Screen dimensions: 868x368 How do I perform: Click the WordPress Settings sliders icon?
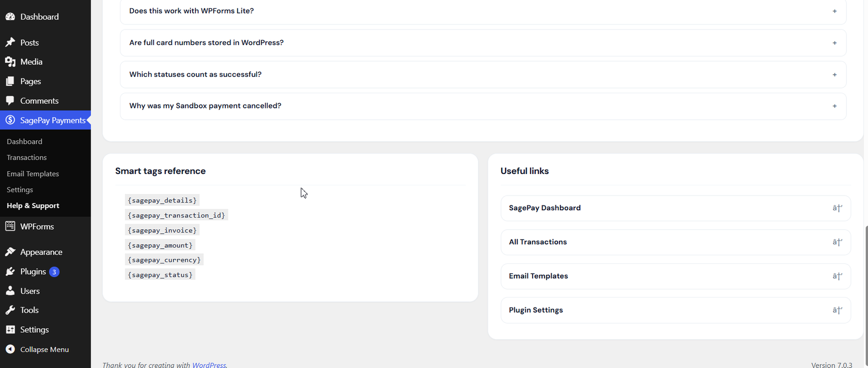coord(10,330)
